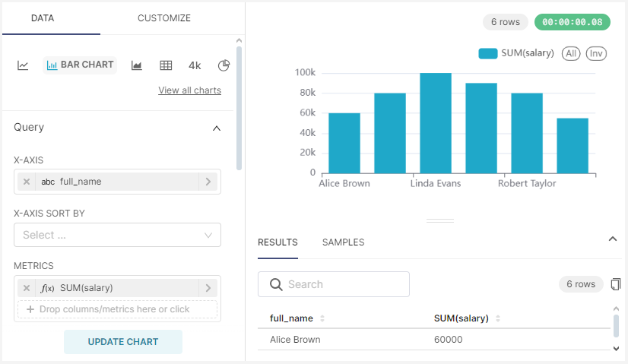The image size is (628, 364).
Task: Open the Samples tab
Action: tap(343, 242)
